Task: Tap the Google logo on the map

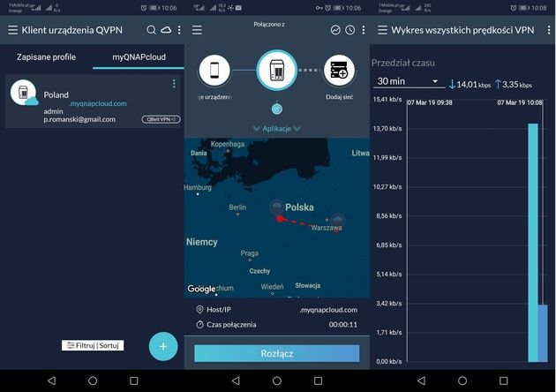Action: tap(201, 289)
